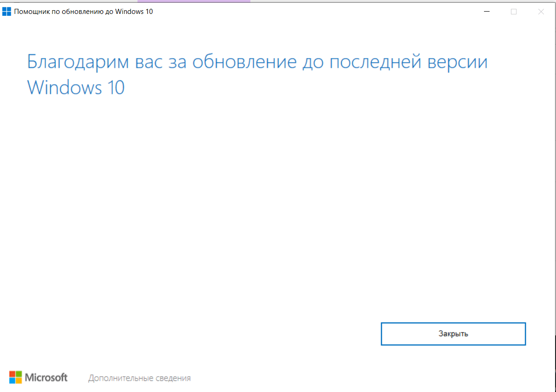Click the disabled maximize button in title bar

514,12
